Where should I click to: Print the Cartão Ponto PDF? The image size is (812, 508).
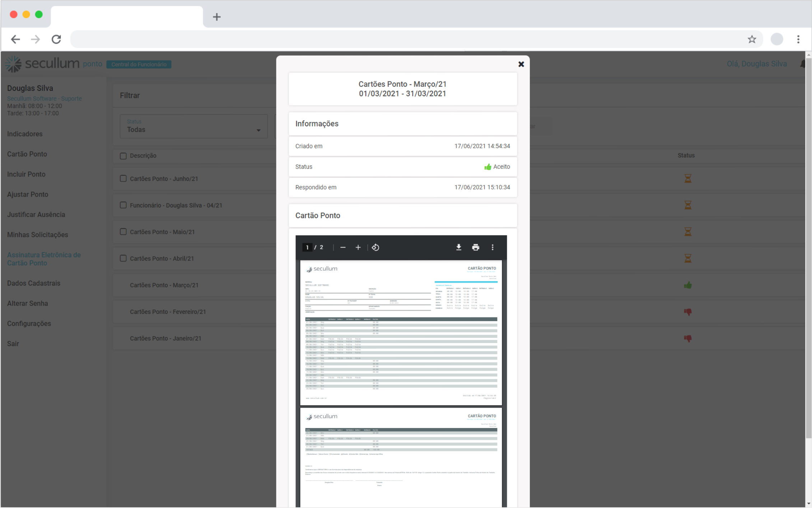coord(475,247)
